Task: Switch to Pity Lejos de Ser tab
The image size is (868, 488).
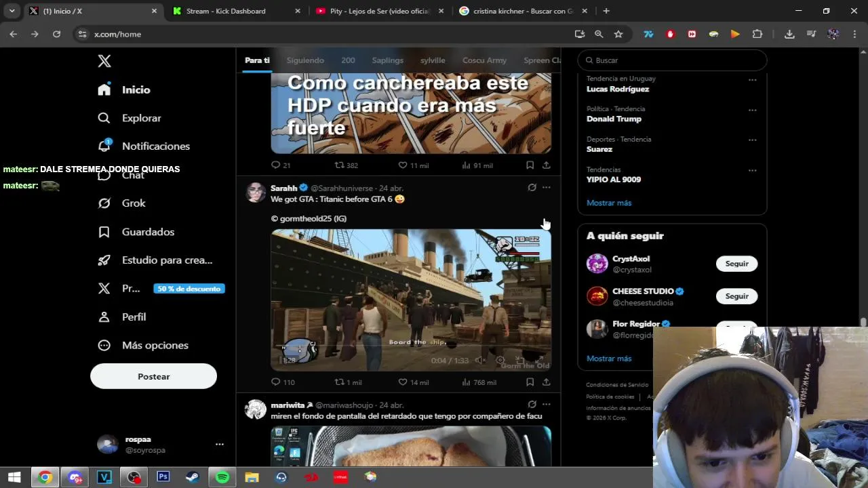Action: tap(380, 11)
